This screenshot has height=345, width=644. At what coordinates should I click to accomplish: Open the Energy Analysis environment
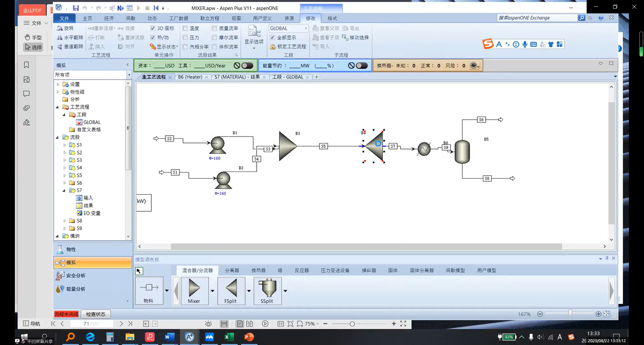(93, 289)
